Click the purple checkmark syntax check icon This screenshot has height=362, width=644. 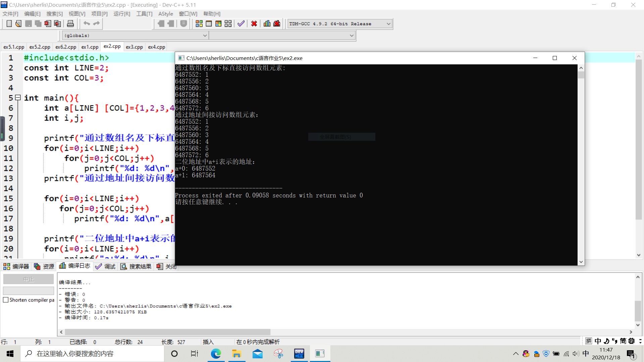pyautogui.click(x=241, y=23)
